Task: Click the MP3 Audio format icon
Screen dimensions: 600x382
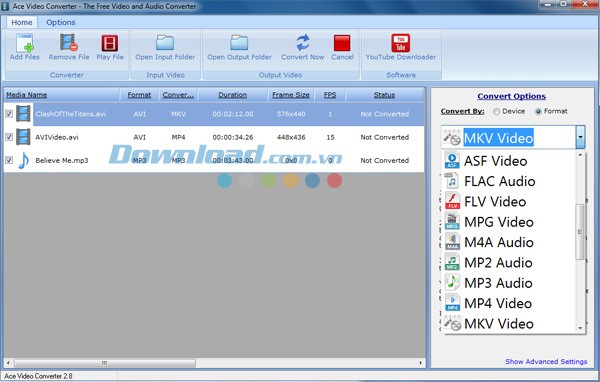Action: pyautogui.click(x=452, y=282)
